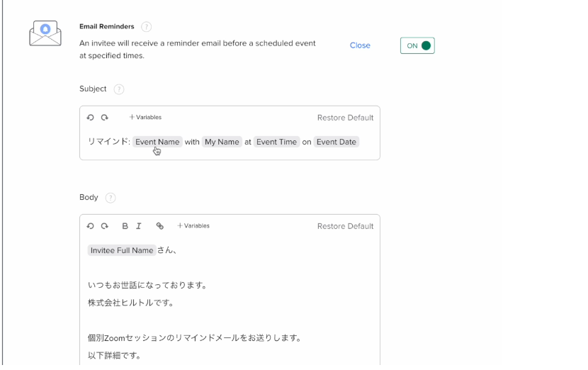
Task: Undo in the Subject editor
Action: (x=90, y=118)
